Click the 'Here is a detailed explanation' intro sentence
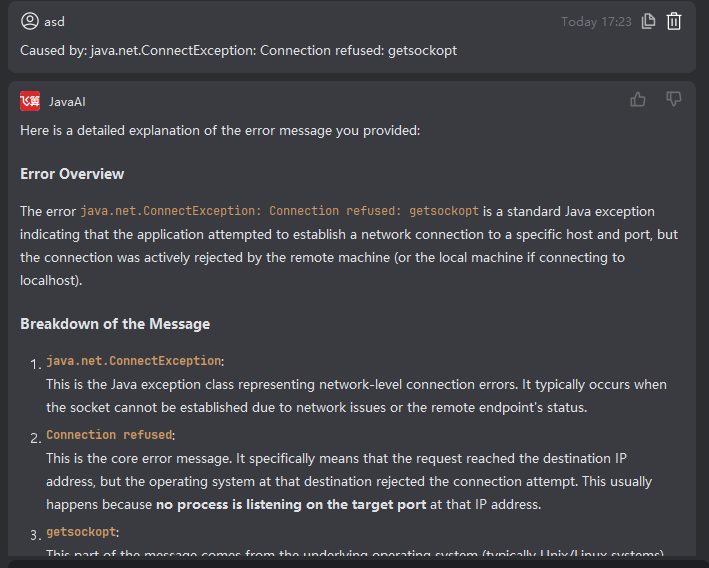 tap(220, 130)
